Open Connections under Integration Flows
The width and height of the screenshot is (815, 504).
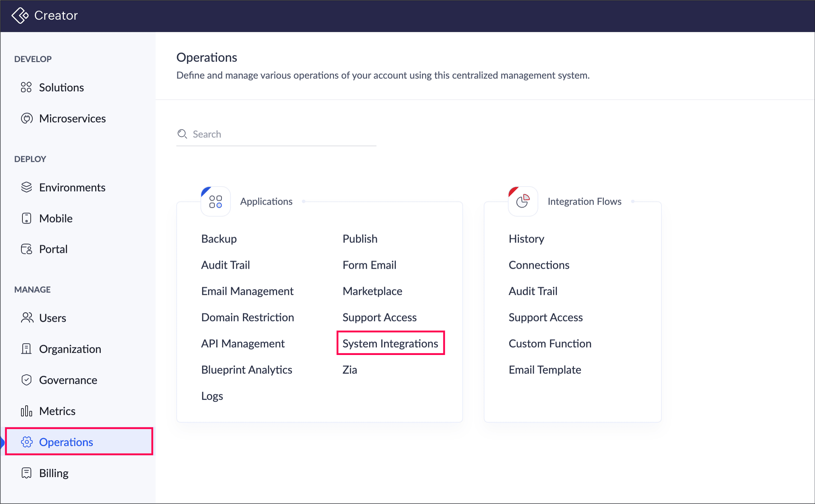click(x=539, y=265)
